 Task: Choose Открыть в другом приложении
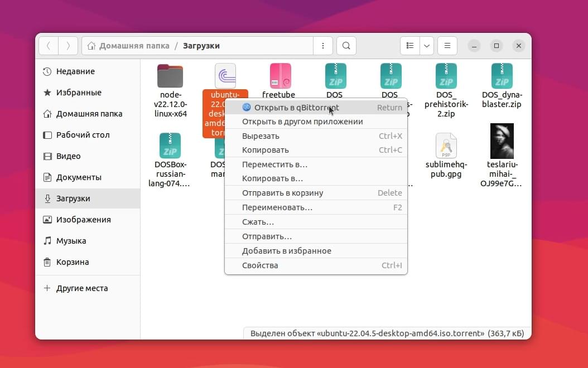pos(316,122)
